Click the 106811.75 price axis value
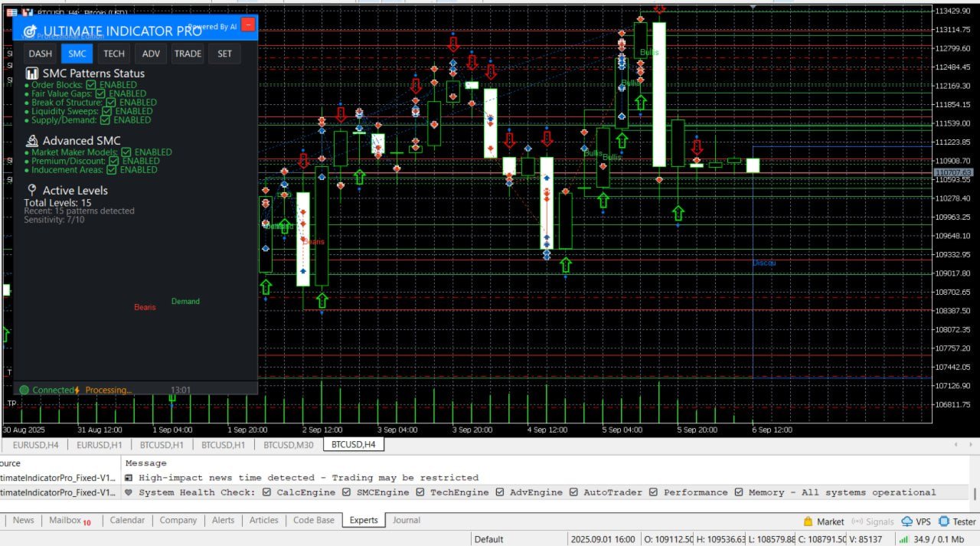This screenshot has height=546, width=980. pyautogui.click(x=952, y=404)
